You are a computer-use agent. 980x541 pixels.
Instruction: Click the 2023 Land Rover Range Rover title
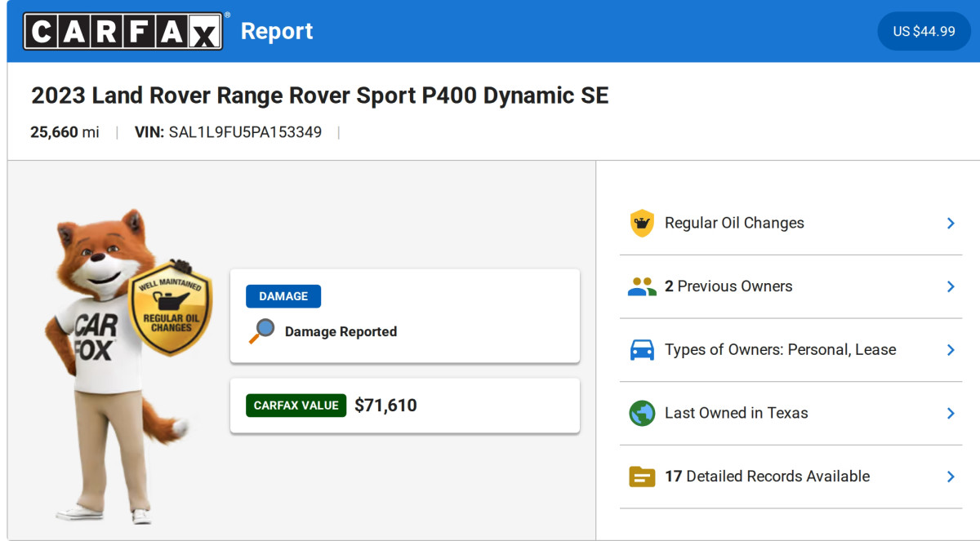click(x=320, y=95)
